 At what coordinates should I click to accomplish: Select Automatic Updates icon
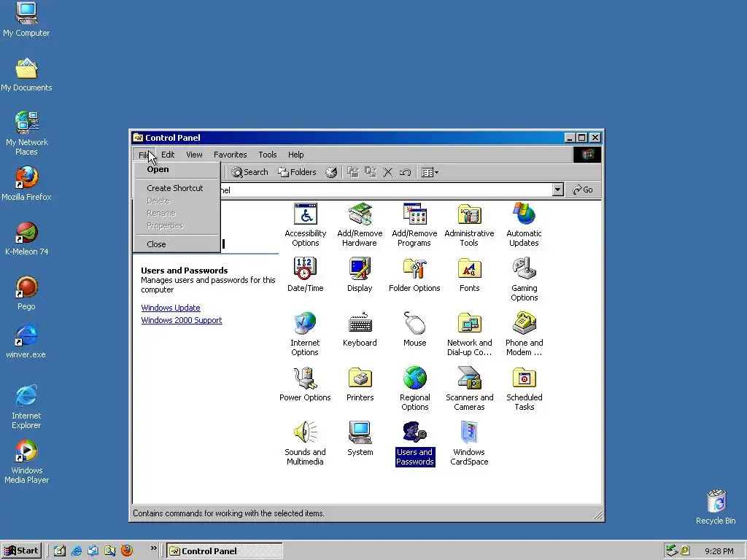click(x=524, y=225)
